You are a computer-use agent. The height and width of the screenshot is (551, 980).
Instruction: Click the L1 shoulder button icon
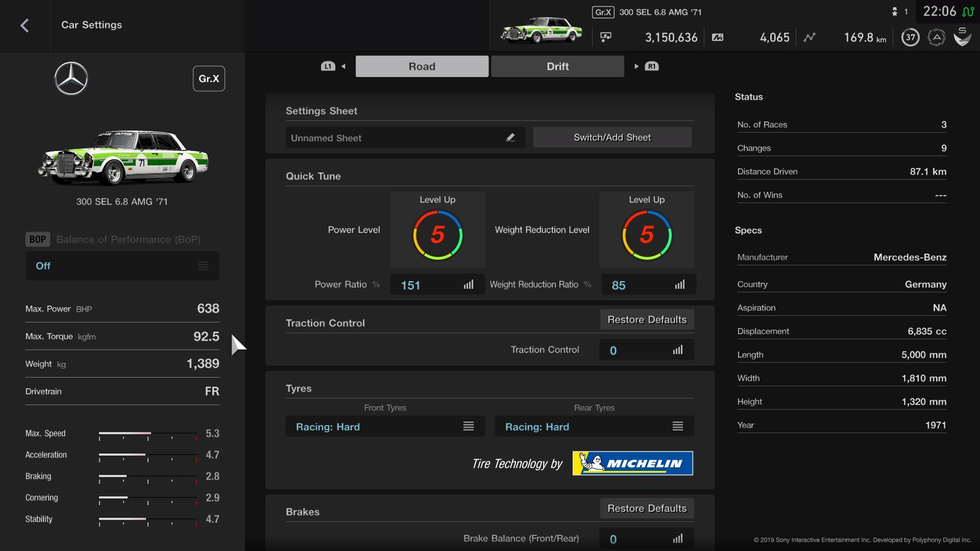(328, 66)
